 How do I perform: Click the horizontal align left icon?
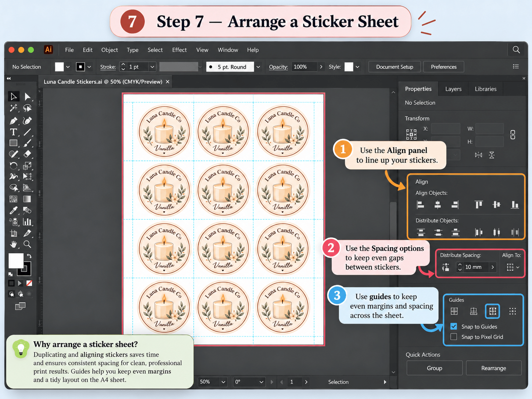[x=421, y=205]
